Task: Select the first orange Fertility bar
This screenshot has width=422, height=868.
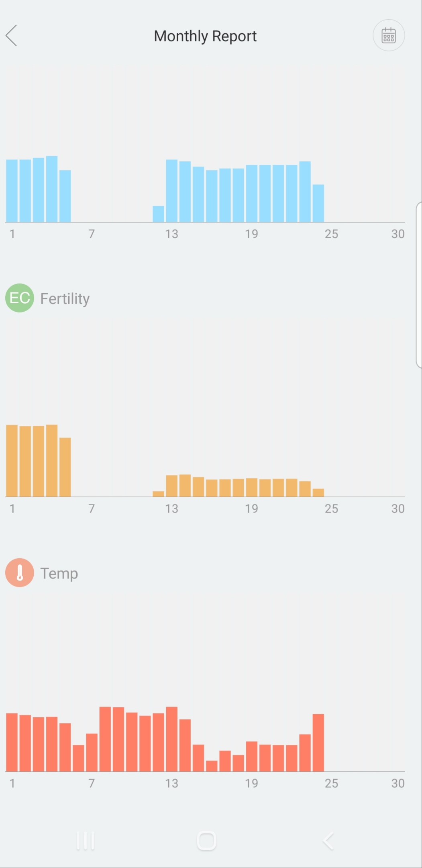Action: 12,461
